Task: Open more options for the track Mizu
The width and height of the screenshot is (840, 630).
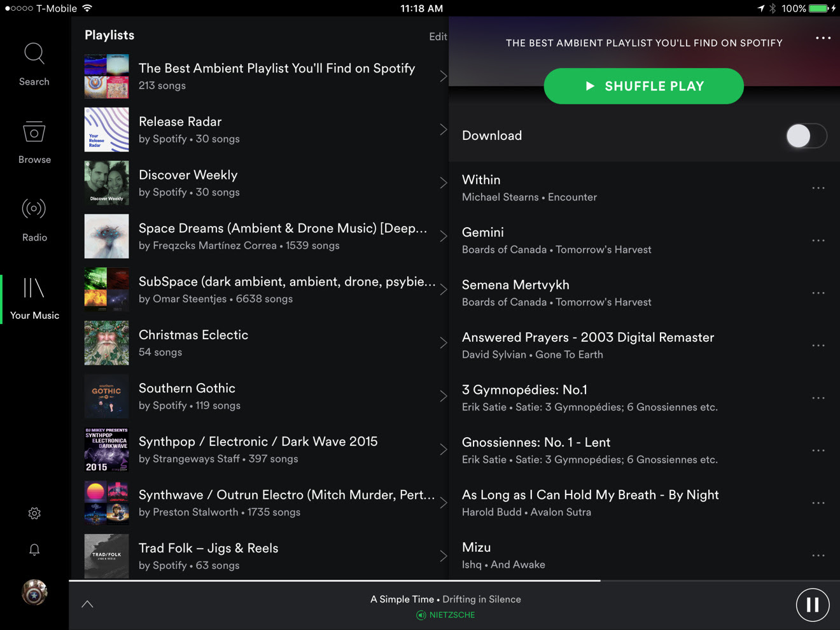Action: coord(818,556)
